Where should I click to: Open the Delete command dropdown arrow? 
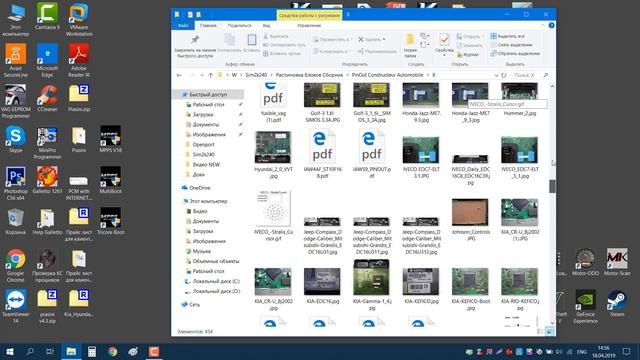pyautogui.click(x=384, y=40)
